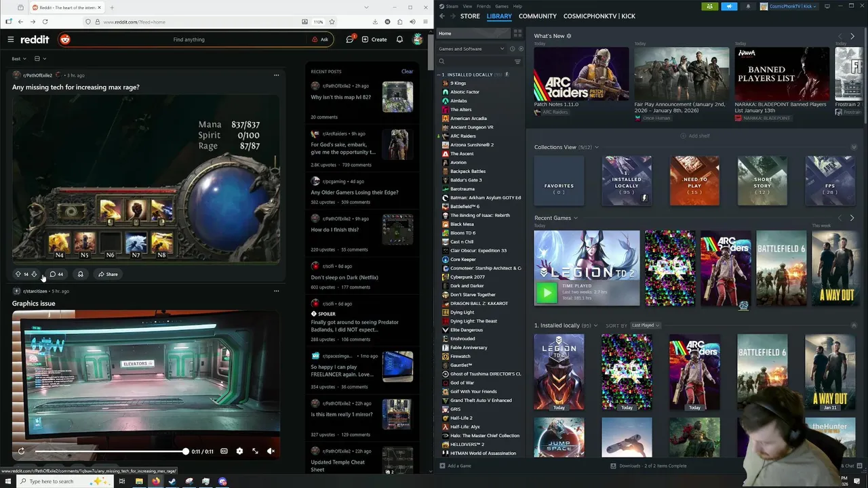Viewport: 868px width, 488px height.
Task: Focus the Reddit Find anything search field
Action: point(189,39)
